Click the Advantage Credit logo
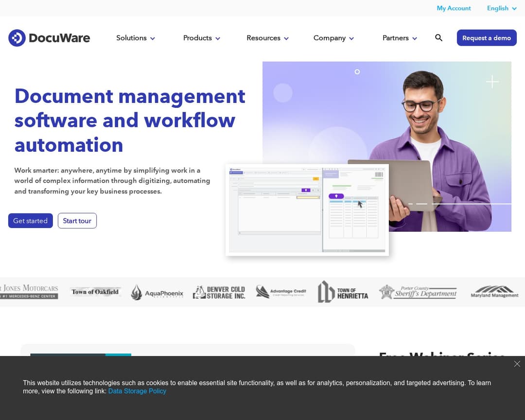The height and width of the screenshot is (420, 525). point(281,292)
